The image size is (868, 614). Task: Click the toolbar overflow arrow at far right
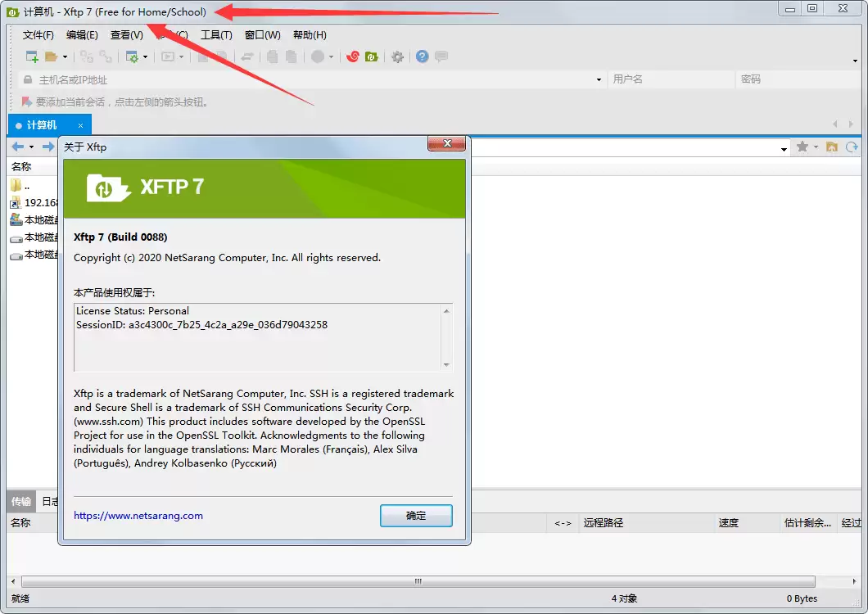[x=855, y=61]
